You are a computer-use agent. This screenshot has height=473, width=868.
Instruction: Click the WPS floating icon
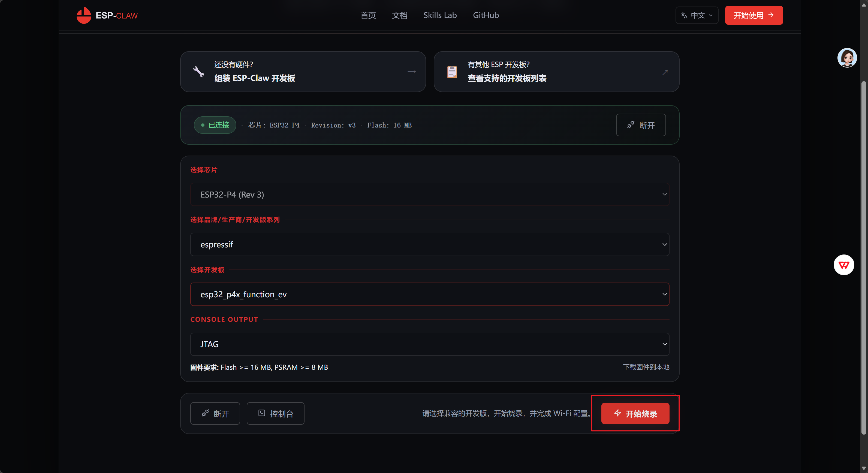844,265
